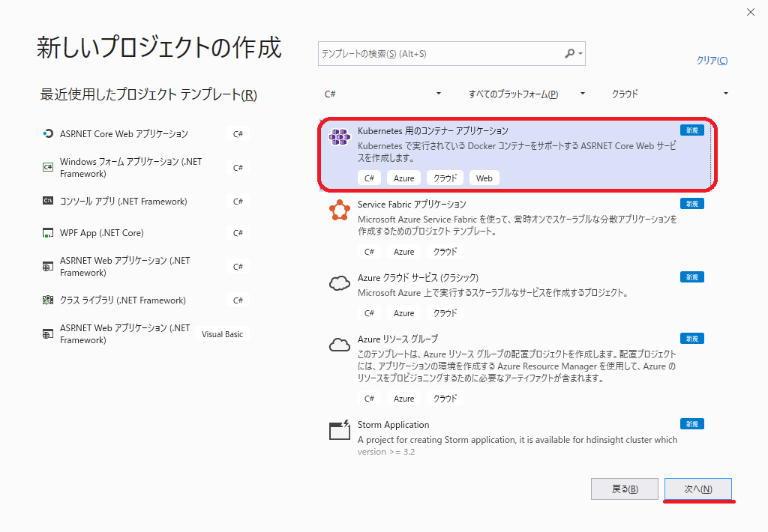Click the クリア link
The width and height of the screenshot is (768, 532).
(x=711, y=61)
